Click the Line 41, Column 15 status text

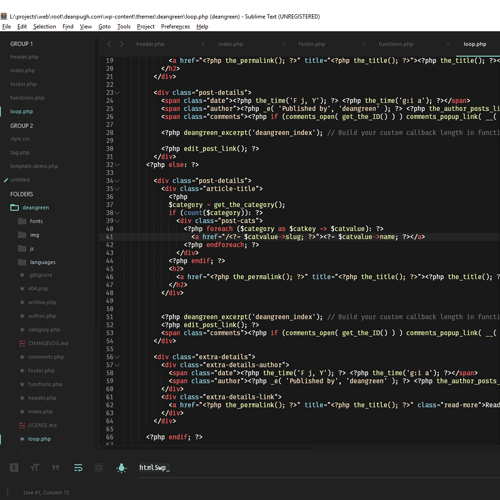46,492
